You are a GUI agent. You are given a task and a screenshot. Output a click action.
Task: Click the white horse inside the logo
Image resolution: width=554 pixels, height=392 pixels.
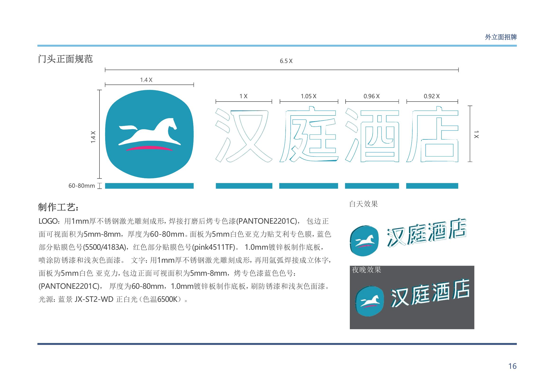tap(150, 132)
